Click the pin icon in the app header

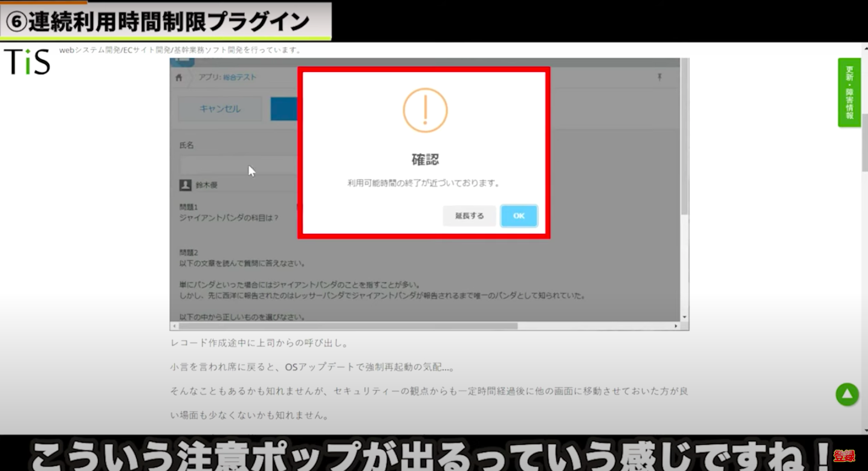click(659, 77)
